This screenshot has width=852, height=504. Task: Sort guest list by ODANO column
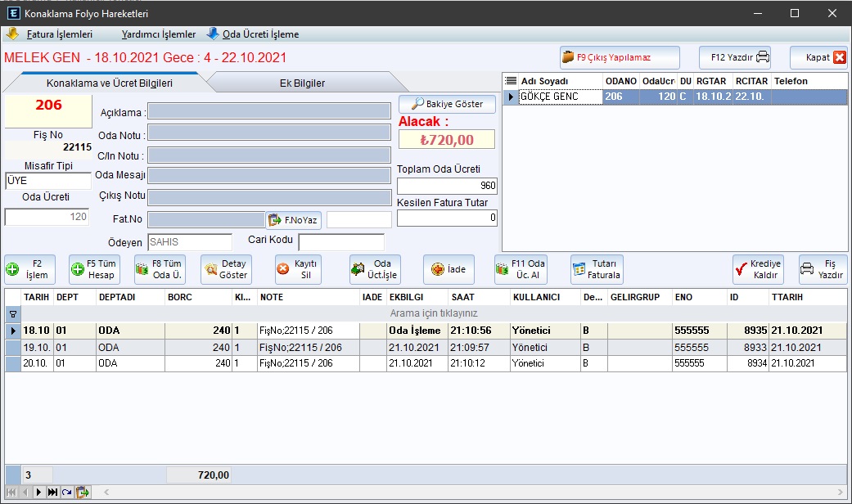pos(621,81)
